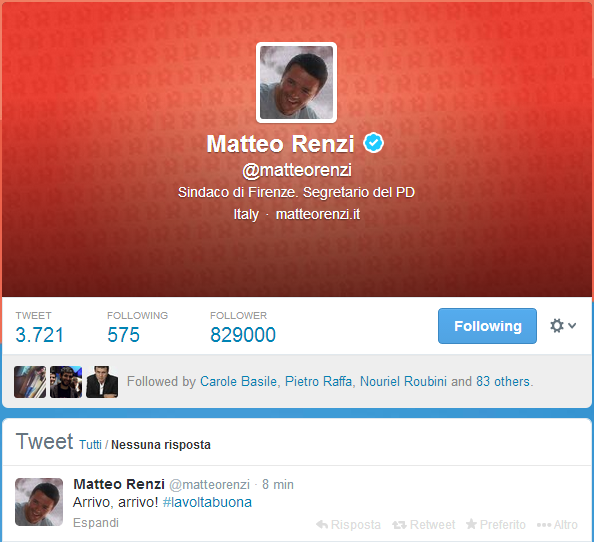Open the Nouriel Roubini name link
The width and height of the screenshot is (594, 542).
[403, 381]
